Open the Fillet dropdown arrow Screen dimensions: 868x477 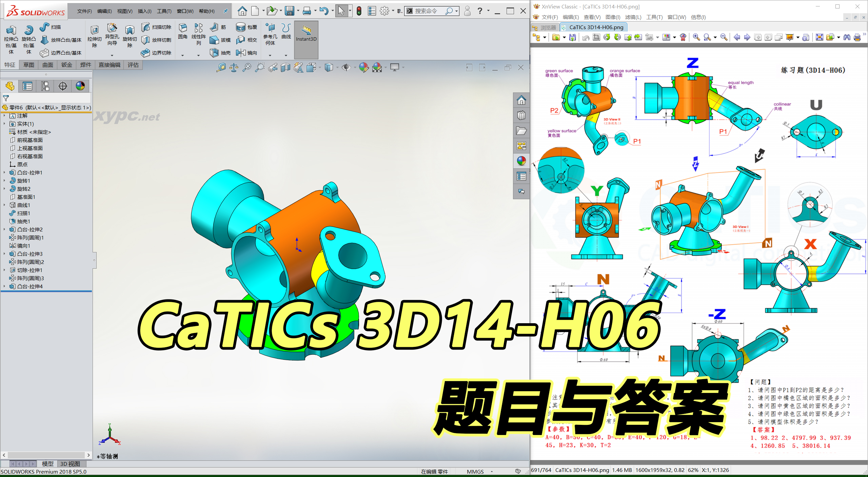pos(183,55)
